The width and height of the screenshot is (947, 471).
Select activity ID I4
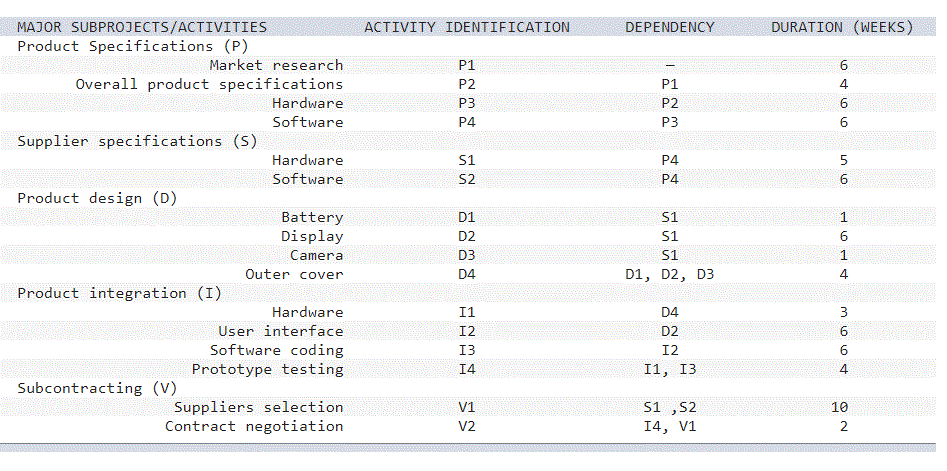point(467,370)
